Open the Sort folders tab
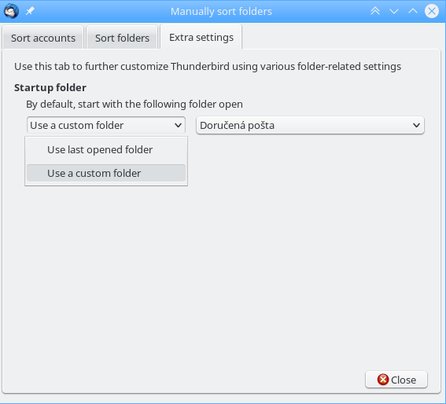Screen dimensions: 446x404 coord(122,38)
